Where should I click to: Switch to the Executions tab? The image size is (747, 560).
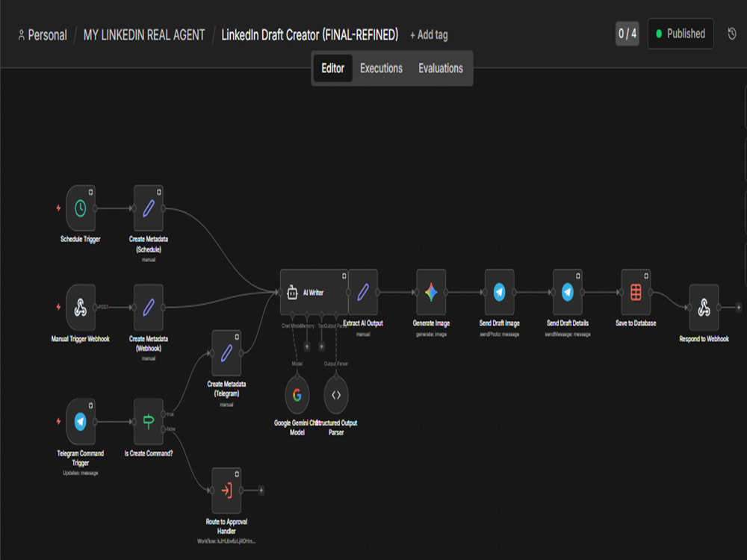tap(381, 68)
